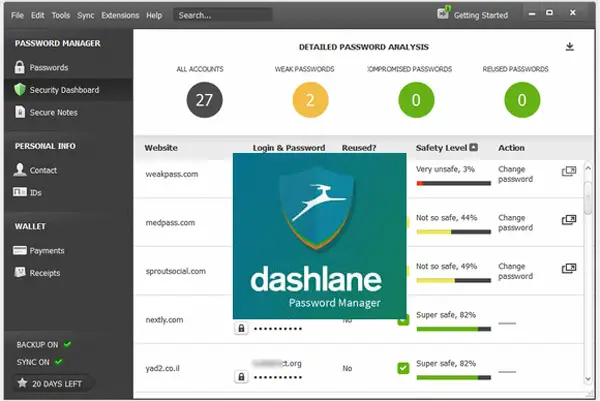
Task: Click the list scrollbar up arrow
Action: (x=588, y=168)
